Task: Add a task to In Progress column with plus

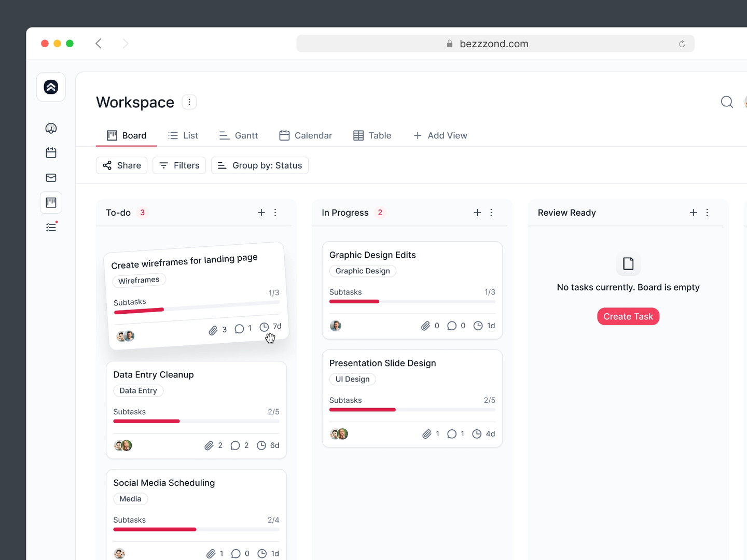Action: [x=477, y=213]
